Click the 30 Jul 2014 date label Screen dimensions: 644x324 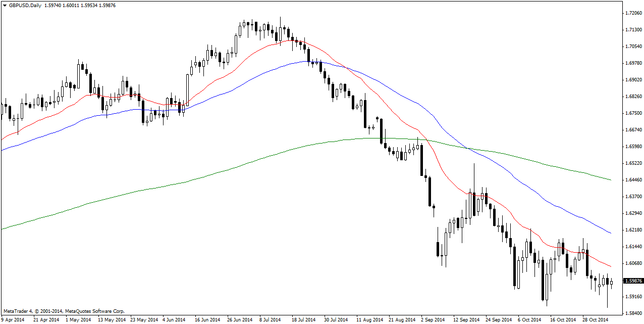tap(336, 319)
